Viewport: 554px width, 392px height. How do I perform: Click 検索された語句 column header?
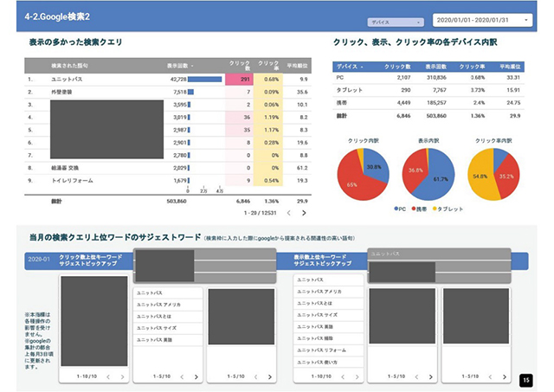coord(69,66)
